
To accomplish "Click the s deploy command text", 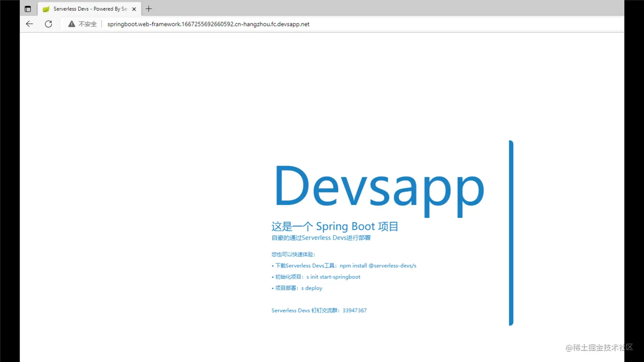I will point(311,288).
